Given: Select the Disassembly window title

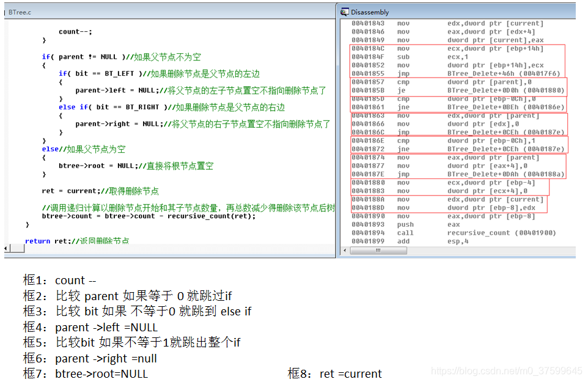Looking at the screenshot, I should point(370,12).
